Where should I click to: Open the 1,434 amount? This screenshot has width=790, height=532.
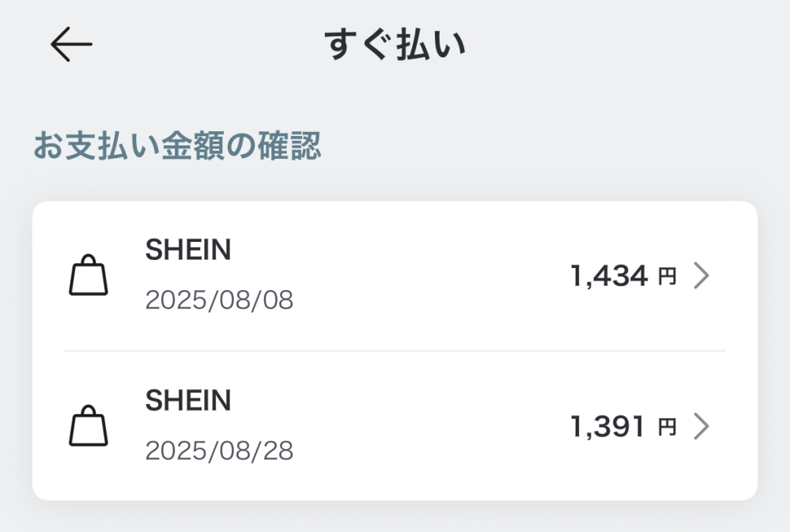click(609, 276)
